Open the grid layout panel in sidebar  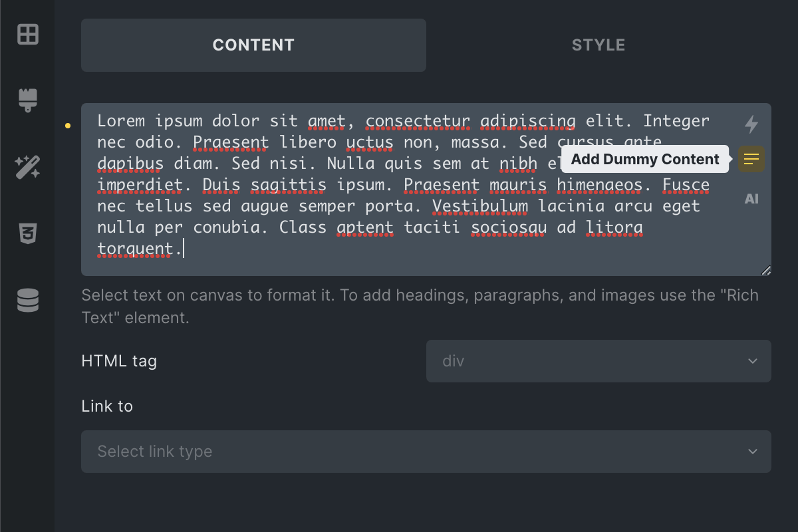click(28, 34)
